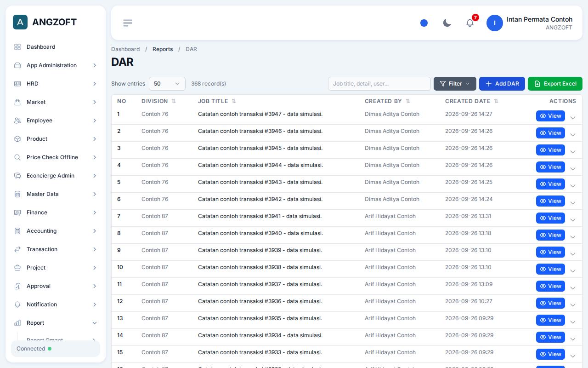Click the Employee people icon

(17, 121)
